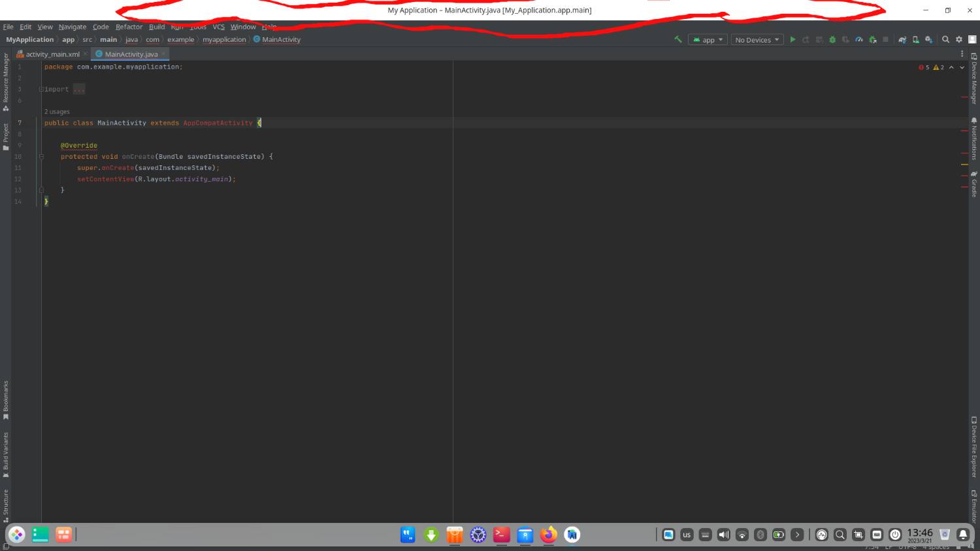Viewport: 980px width, 551px height.
Task: Open the Refactor menu
Action: click(129, 27)
